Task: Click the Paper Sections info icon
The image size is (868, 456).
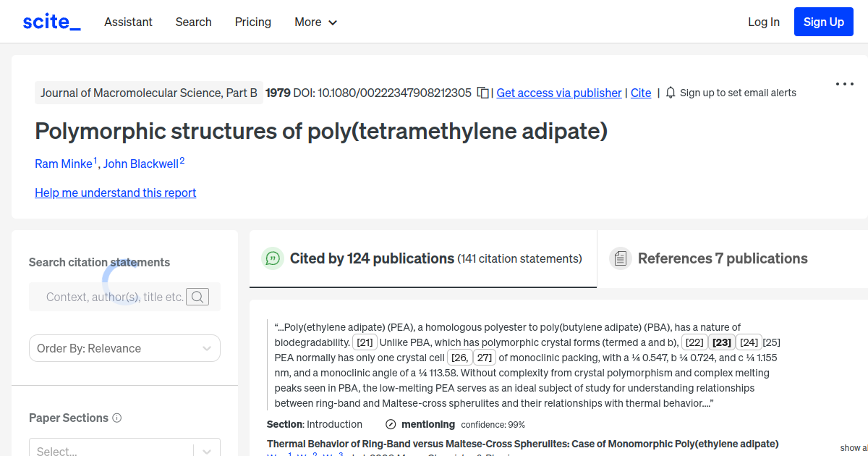Action: coord(118,418)
